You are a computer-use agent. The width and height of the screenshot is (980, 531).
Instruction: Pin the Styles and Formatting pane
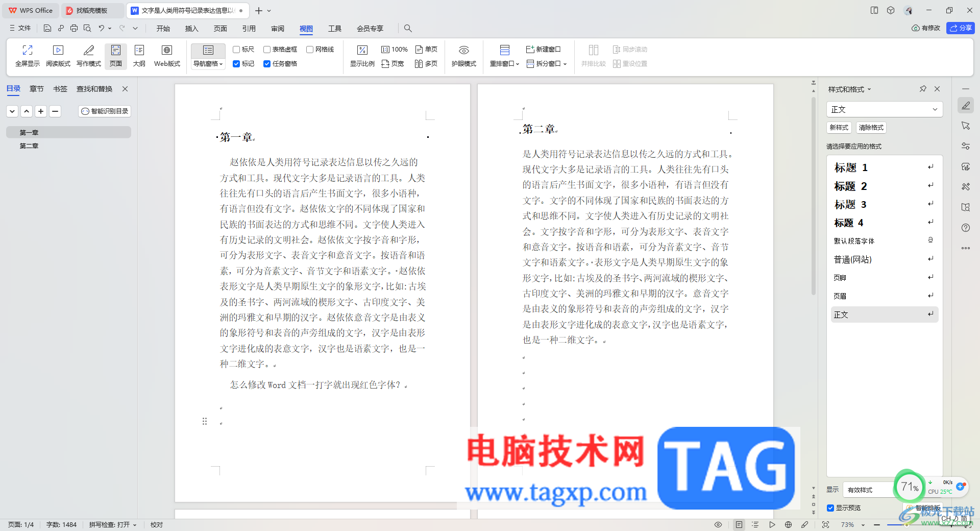click(923, 89)
